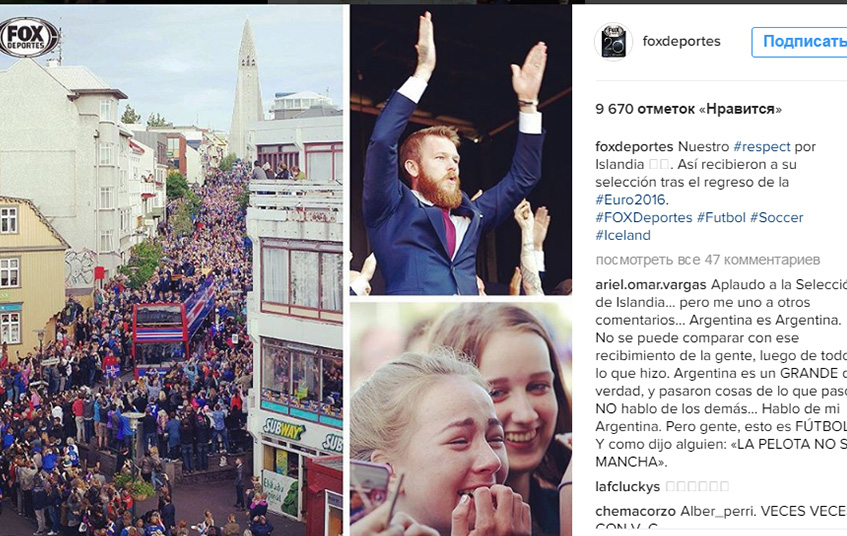
Task: Open the #Iceland hashtag
Action: pyautogui.click(x=623, y=236)
